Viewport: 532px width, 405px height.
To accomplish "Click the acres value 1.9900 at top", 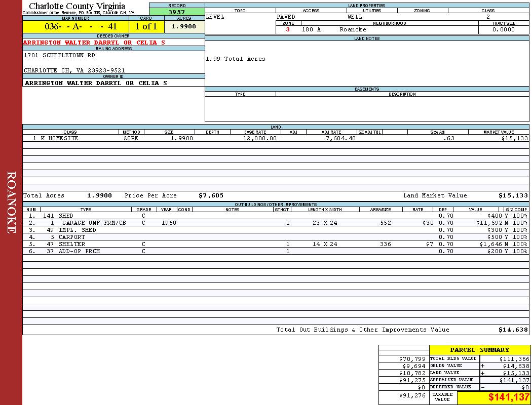I will click(x=184, y=26).
